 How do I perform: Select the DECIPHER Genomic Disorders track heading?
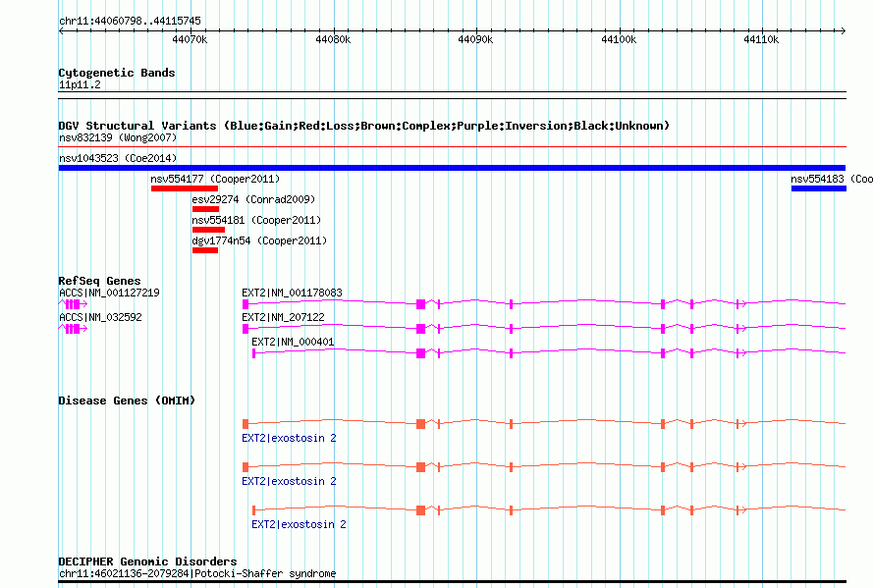click(147, 561)
